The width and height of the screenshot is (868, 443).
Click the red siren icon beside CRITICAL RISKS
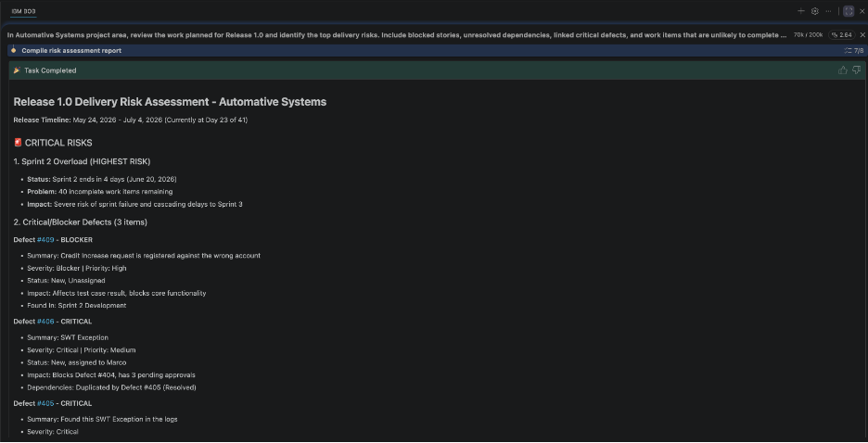[18, 143]
